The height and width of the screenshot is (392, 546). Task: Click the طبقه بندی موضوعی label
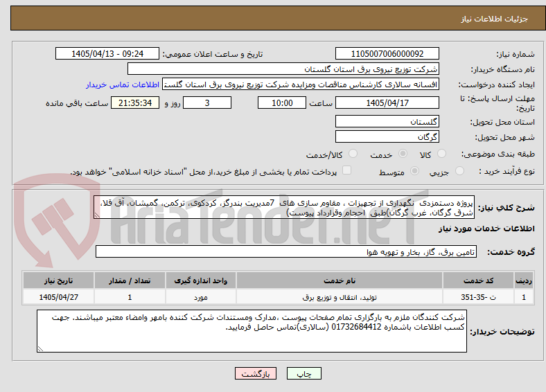tap(498, 154)
